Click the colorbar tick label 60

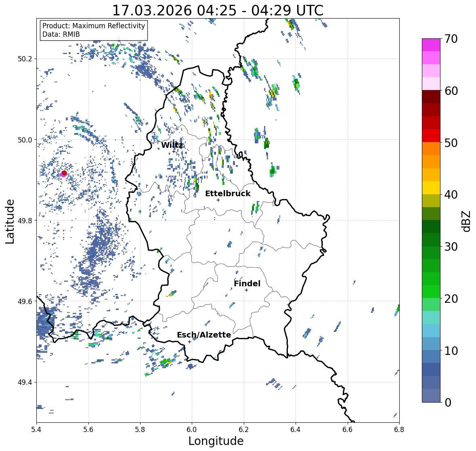[x=451, y=91]
